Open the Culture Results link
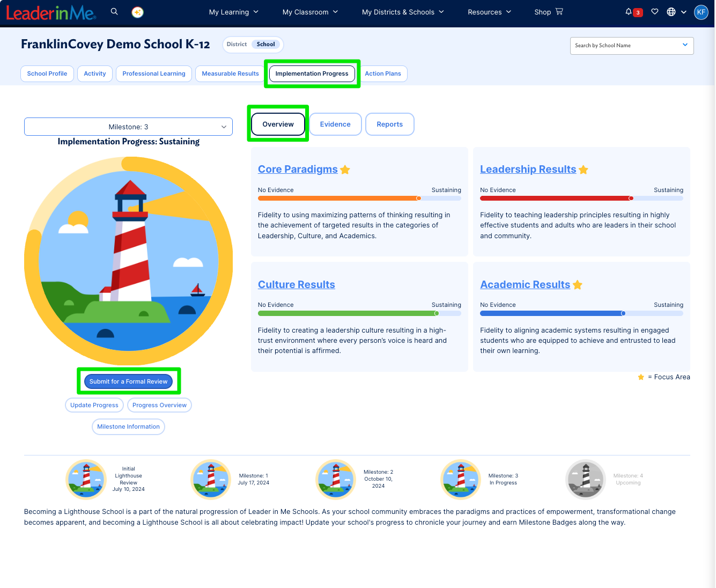Image resolution: width=716 pixels, height=588 pixels. [x=297, y=285]
